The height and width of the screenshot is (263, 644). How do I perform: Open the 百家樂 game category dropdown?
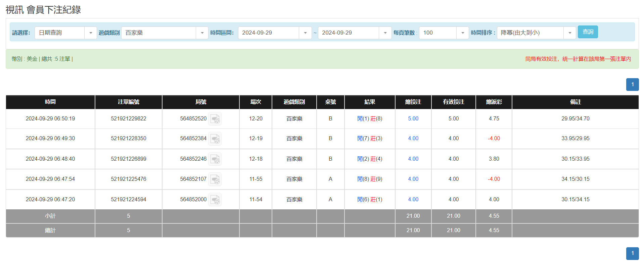pyautogui.click(x=202, y=33)
